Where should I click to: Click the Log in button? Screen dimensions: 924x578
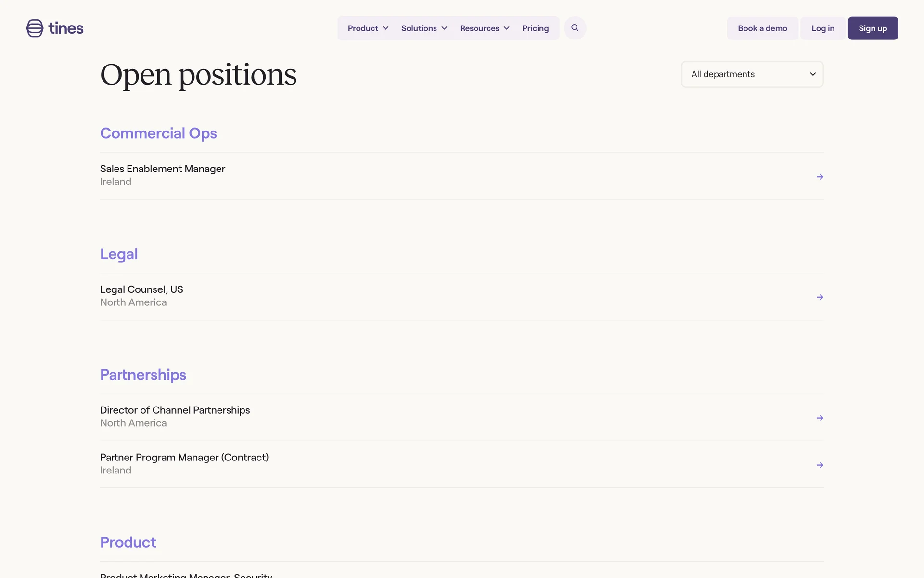822,28
